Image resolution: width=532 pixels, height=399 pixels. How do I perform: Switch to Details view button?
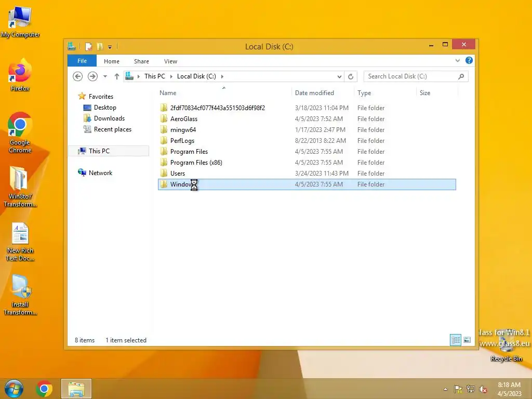click(x=455, y=340)
